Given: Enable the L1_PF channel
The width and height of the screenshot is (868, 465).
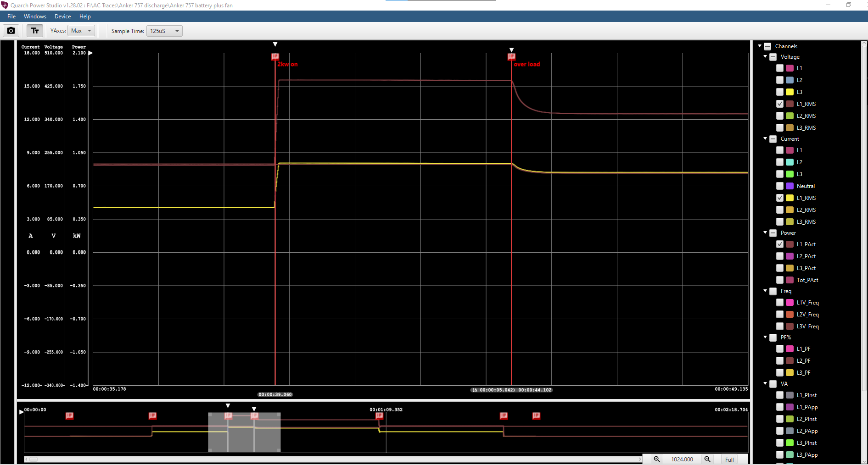Looking at the screenshot, I should click(x=780, y=349).
